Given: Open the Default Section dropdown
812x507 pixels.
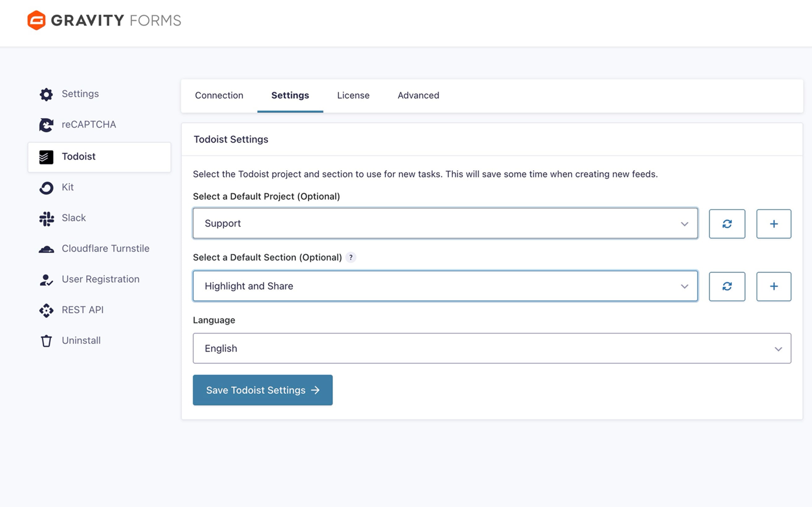Looking at the screenshot, I should click(445, 286).
